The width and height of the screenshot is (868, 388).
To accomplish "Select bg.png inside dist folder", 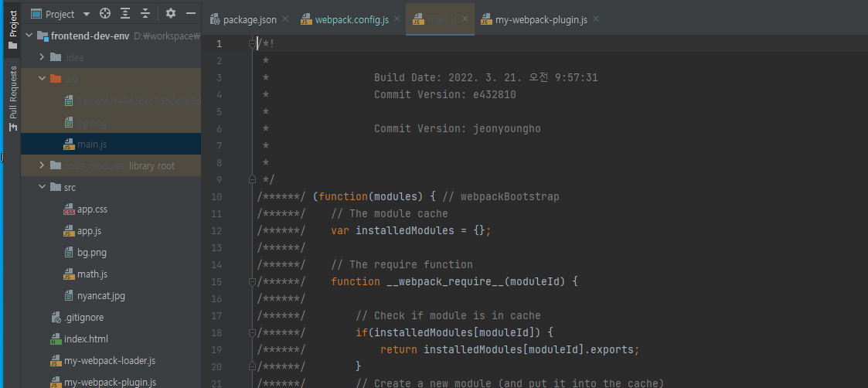I will tap(111, 122).
